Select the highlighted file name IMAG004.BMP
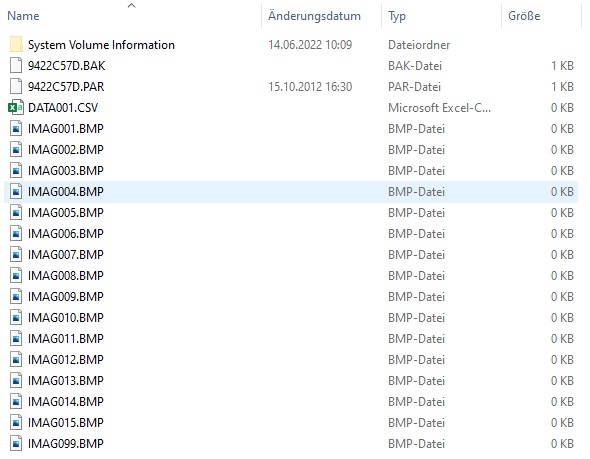Image resolution: width=590 pixels, height=459 pixels. 66,192
